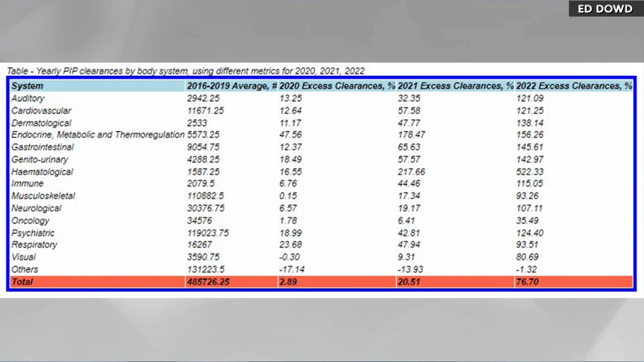Select the Gastrointestinal row label
This screenshot has height=362, width=644.
click(x=43, y=147)
